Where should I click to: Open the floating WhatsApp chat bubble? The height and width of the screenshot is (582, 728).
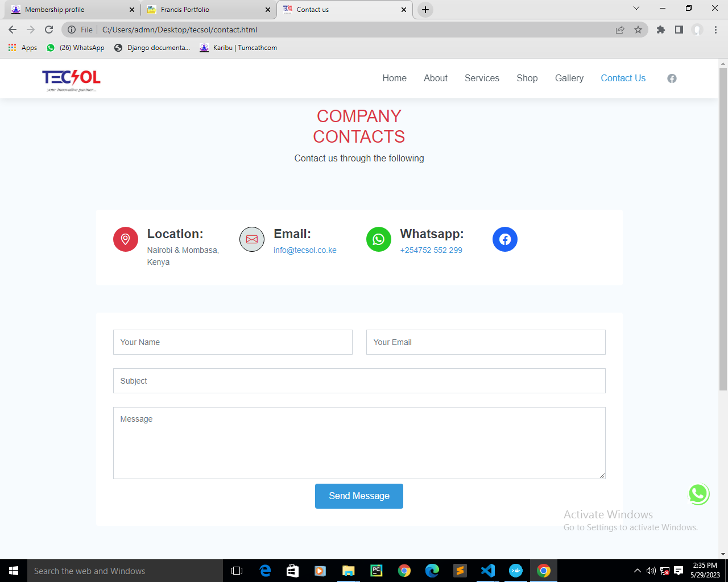[698, 494]
